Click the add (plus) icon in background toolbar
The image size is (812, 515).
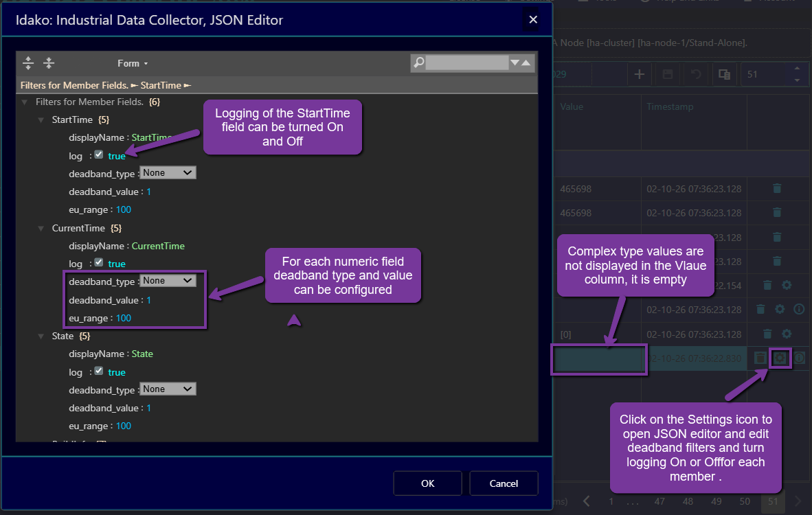pos(640,75)
